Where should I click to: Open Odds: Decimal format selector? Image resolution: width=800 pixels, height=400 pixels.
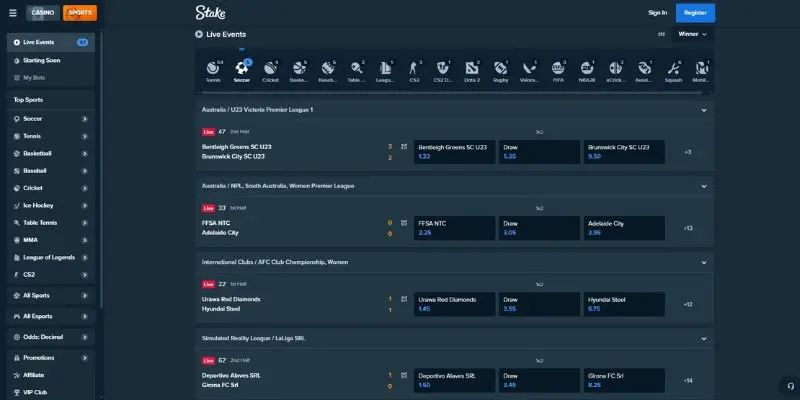[x=51, y=337]
